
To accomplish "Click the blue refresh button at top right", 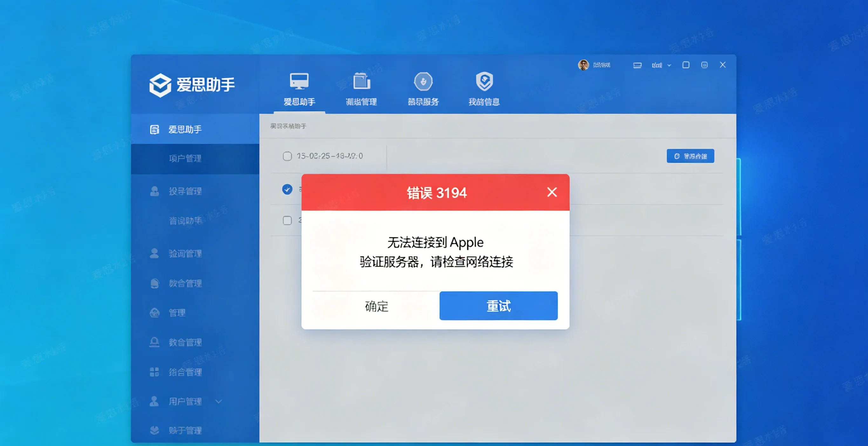I will [x=690, y=156].
